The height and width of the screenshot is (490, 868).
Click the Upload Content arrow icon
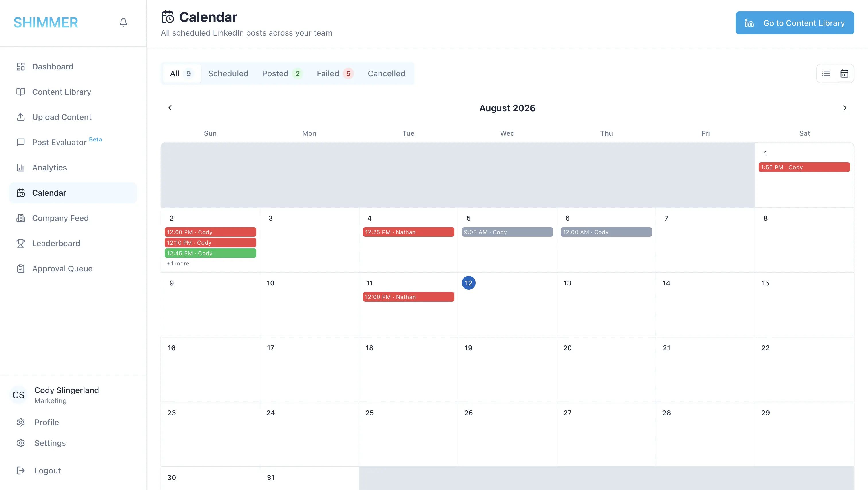[x=21, y=117]
